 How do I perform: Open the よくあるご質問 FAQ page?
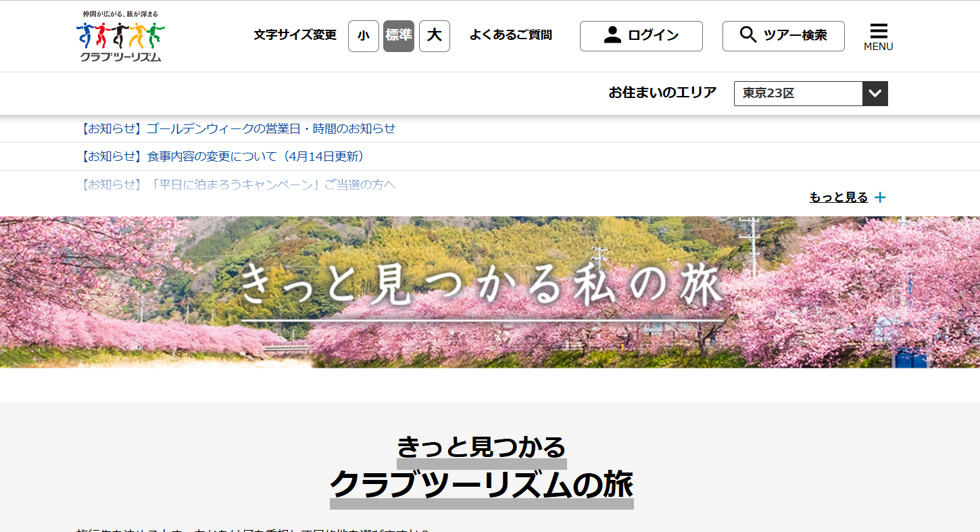[510, 35]
